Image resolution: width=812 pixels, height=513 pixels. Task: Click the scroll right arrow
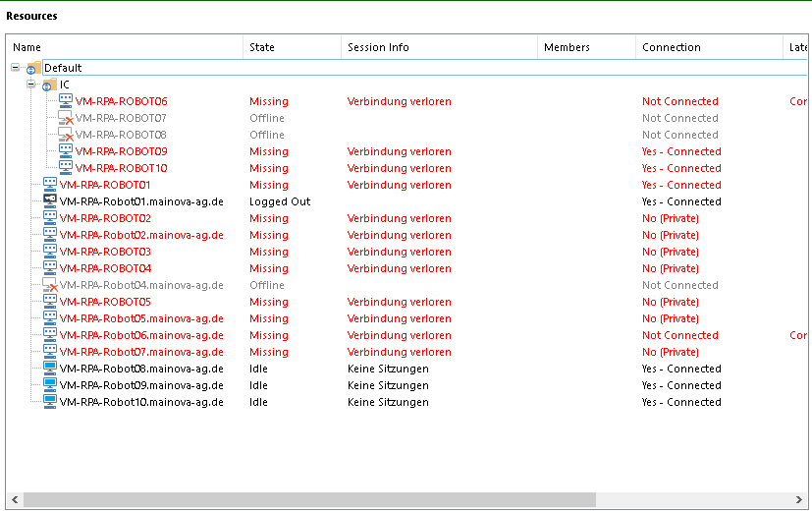[x=800, y=500]
